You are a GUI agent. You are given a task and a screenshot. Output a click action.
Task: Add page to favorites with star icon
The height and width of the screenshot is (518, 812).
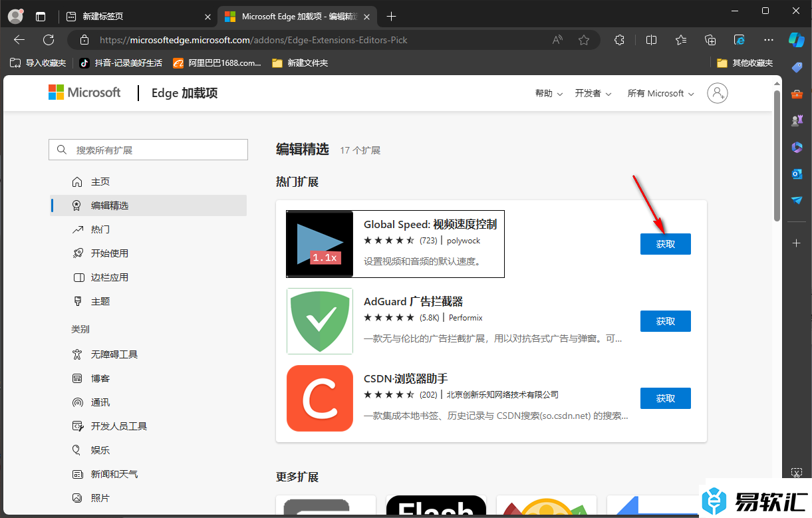coord(584,40)
